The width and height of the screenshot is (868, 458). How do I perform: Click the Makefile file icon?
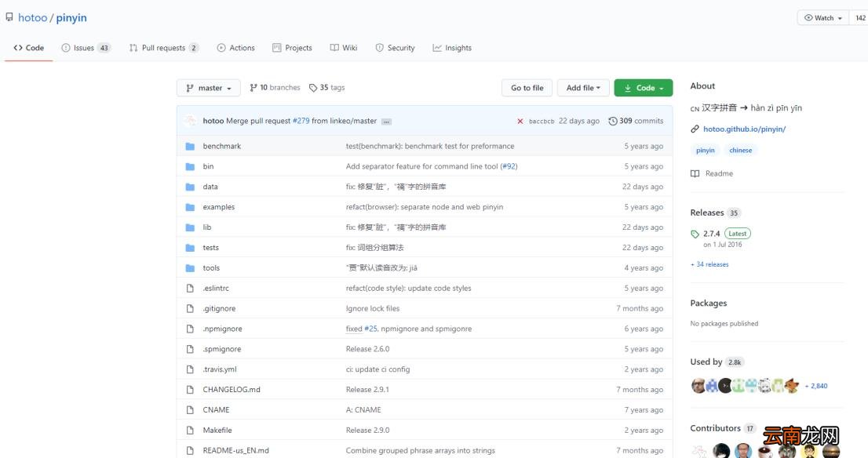pos(190,431)
